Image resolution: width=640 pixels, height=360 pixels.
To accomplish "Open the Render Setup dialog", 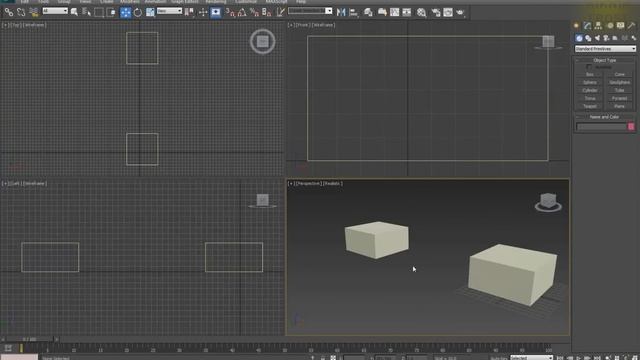I will pos(436,13).
